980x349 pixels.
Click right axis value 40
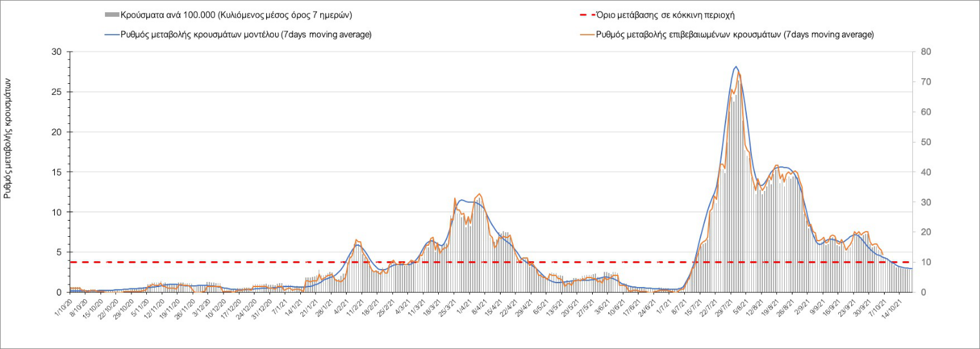[926, 172]
